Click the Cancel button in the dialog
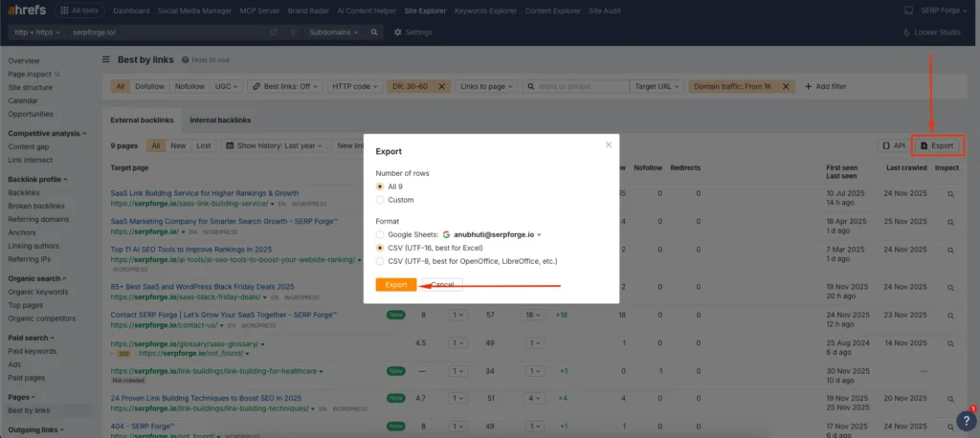This screenshot has width=980, height=438. pyautogui.click(x=442, y=285)
